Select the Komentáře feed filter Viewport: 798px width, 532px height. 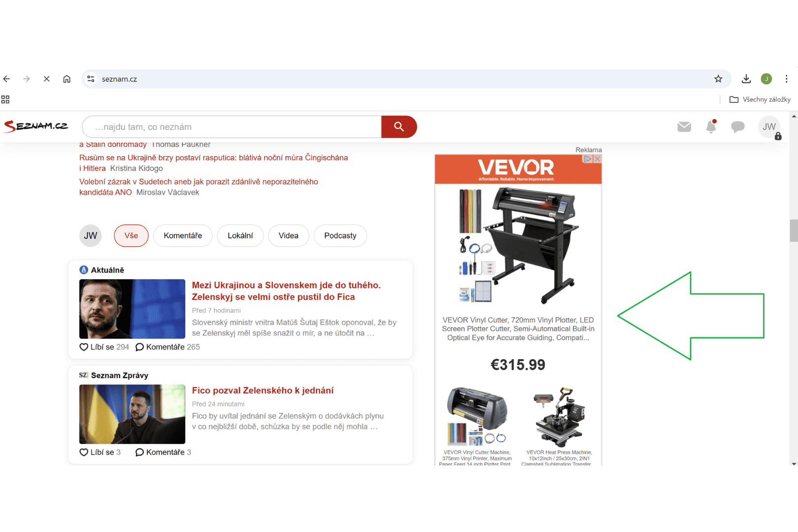183,235
